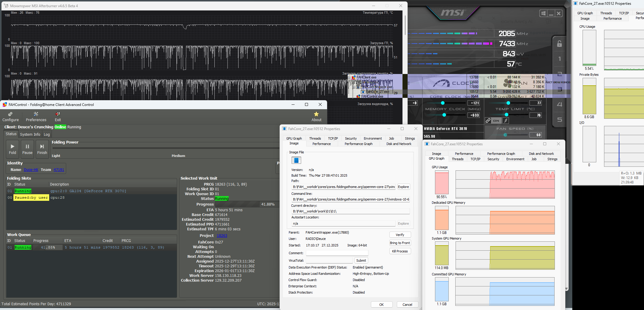Switch to the System Info tab in FAHControl
This screenshot has width=644, height=310.
coord(30,135)
